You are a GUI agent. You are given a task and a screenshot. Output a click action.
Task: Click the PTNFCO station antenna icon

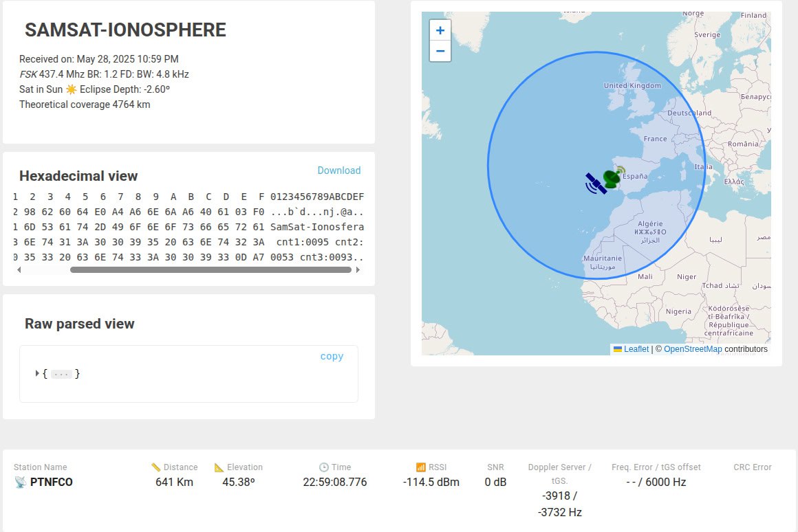coord(21,482)
